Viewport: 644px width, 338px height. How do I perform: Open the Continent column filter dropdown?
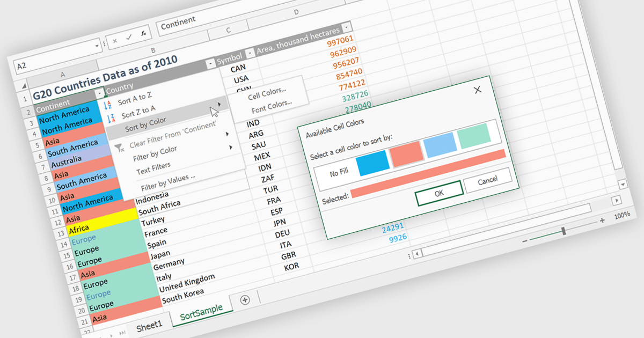[x=99, y=94]
